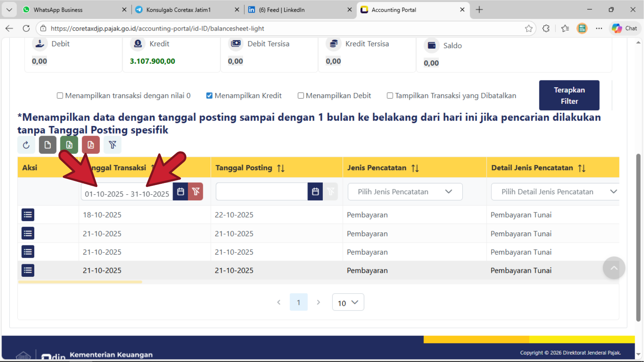Open the Tanggal Posting calendar picker
This screenshot has width=644, height=362.
[x=315, y=192]
